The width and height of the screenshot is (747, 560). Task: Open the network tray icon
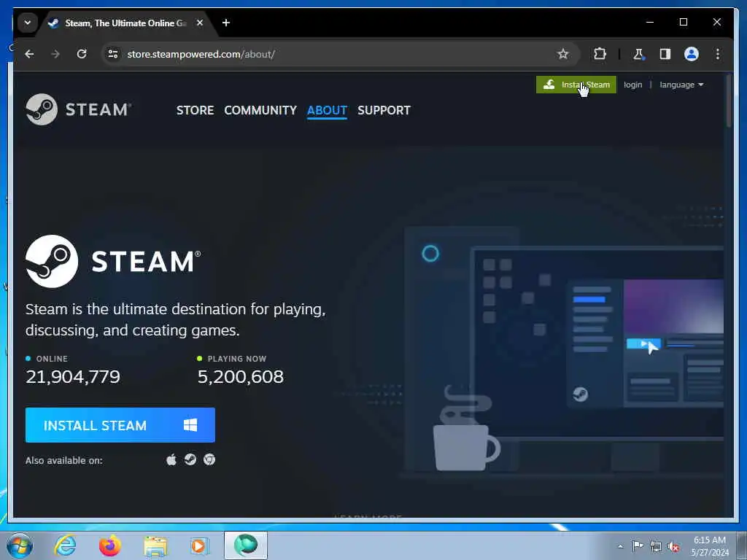656,547
